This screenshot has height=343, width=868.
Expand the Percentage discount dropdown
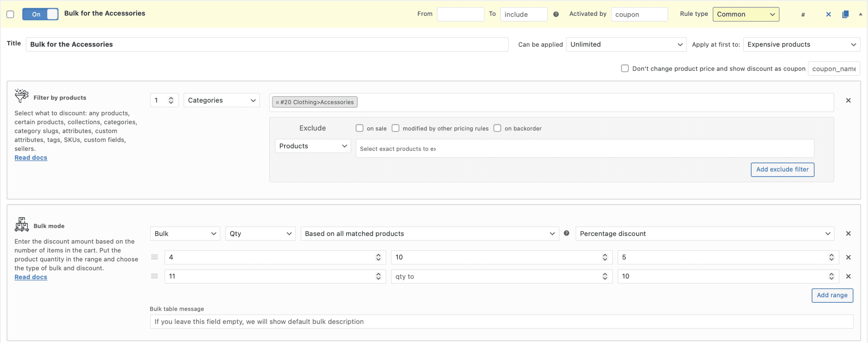coord(705,234)
